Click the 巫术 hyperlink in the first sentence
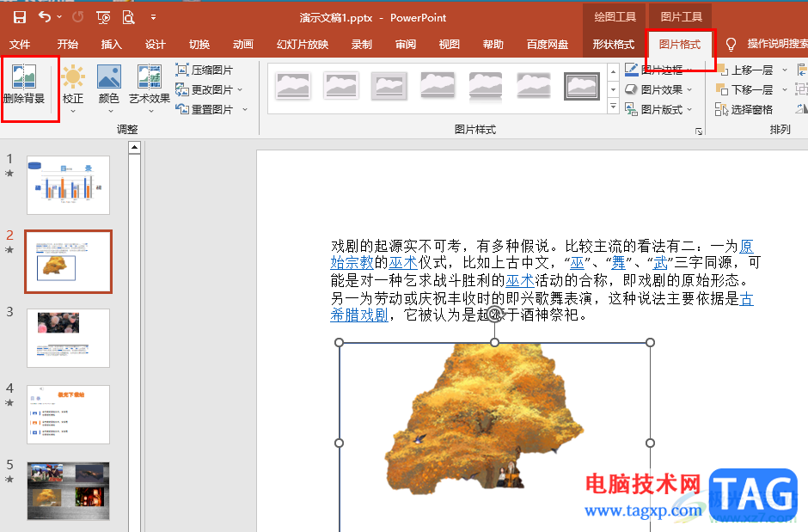 pos(402,263)
